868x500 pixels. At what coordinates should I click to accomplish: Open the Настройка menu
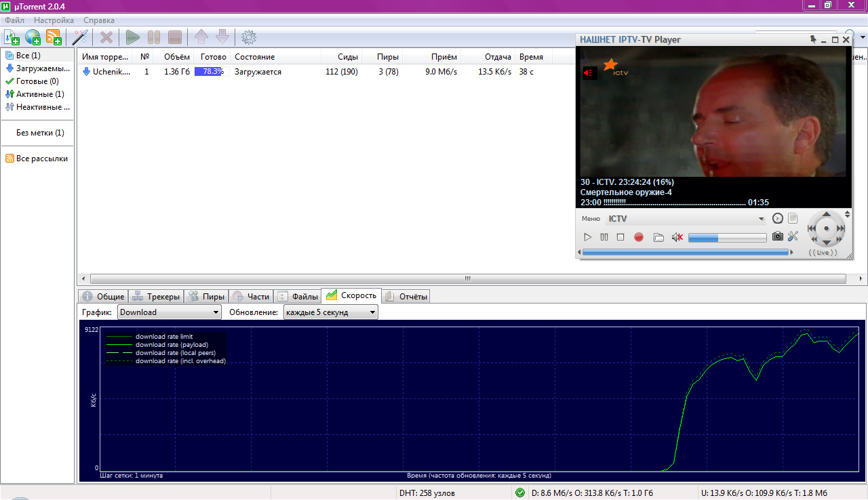(x=54, y=20)
